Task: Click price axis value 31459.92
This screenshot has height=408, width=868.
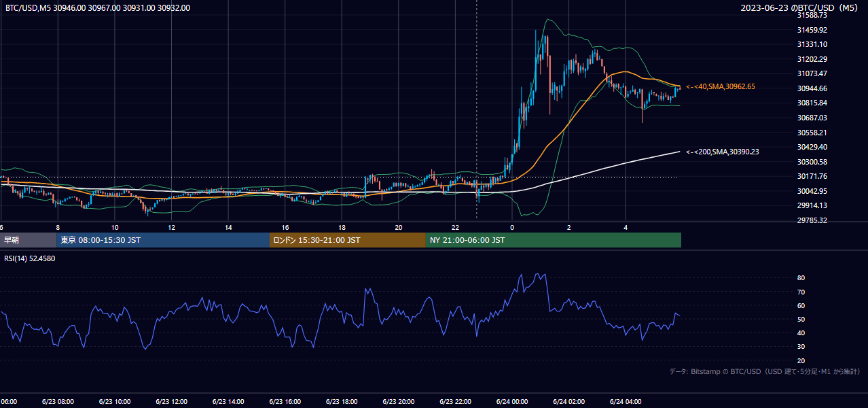Action: [x=812, y=30]
